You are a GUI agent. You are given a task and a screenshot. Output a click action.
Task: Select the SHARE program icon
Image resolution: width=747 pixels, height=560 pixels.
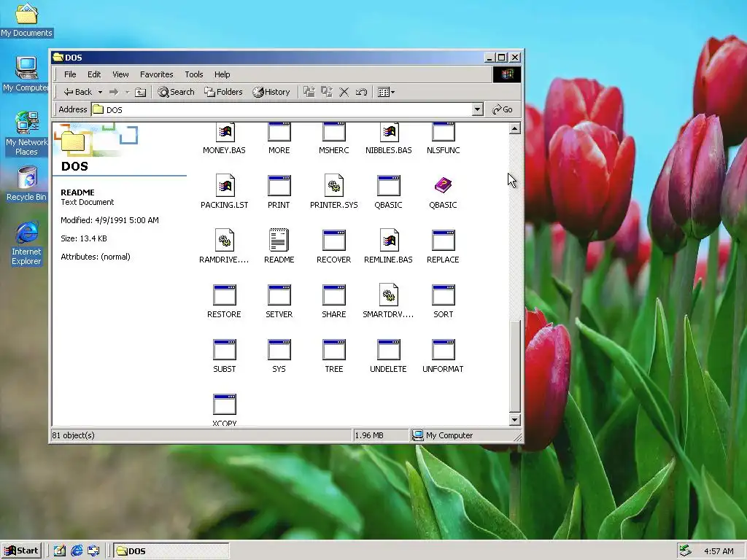click(334, 295)
